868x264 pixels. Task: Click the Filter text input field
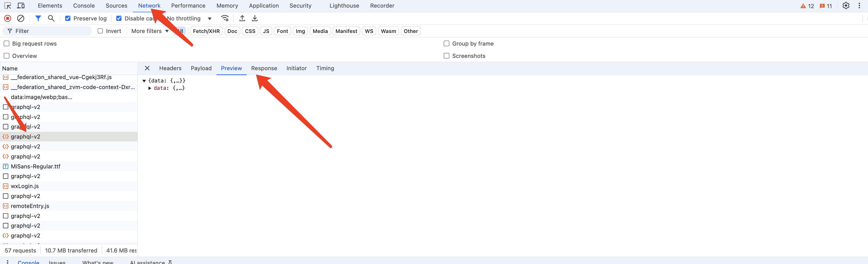point(47,31)
